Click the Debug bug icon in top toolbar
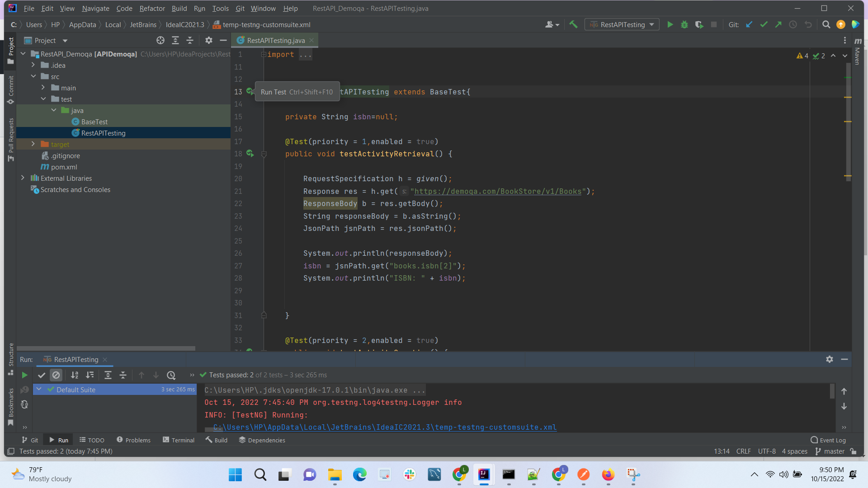Image resolution: width=868 pixels, height=488 pixels. click(684, 25)
